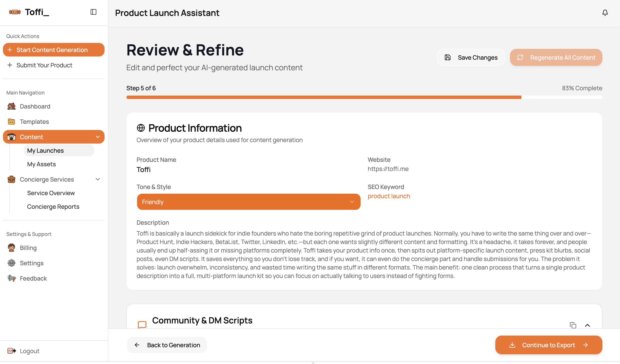Click the Feedback megaphone icon

click(x=11, y=278)
